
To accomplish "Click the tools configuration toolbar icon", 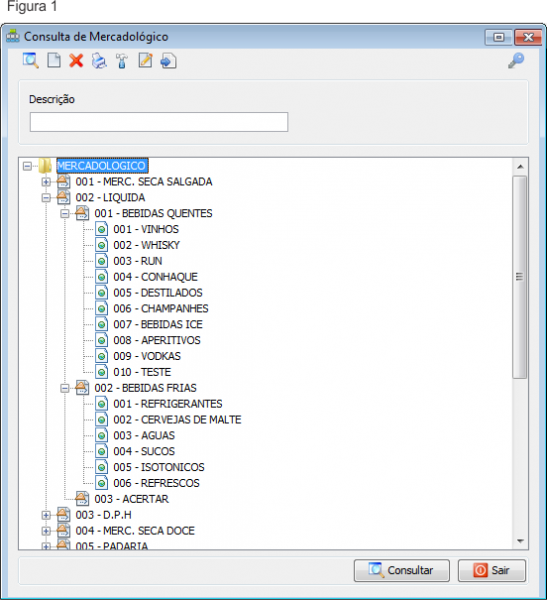I will tap(122, 61).
